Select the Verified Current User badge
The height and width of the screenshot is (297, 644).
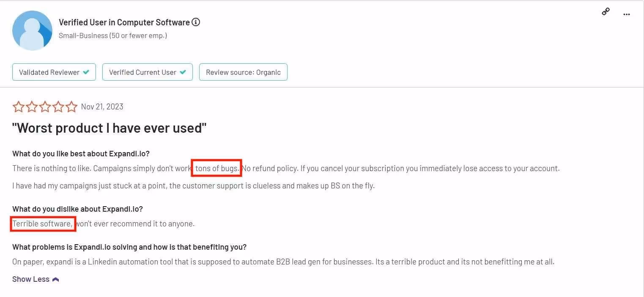click(x=147, y=72)
